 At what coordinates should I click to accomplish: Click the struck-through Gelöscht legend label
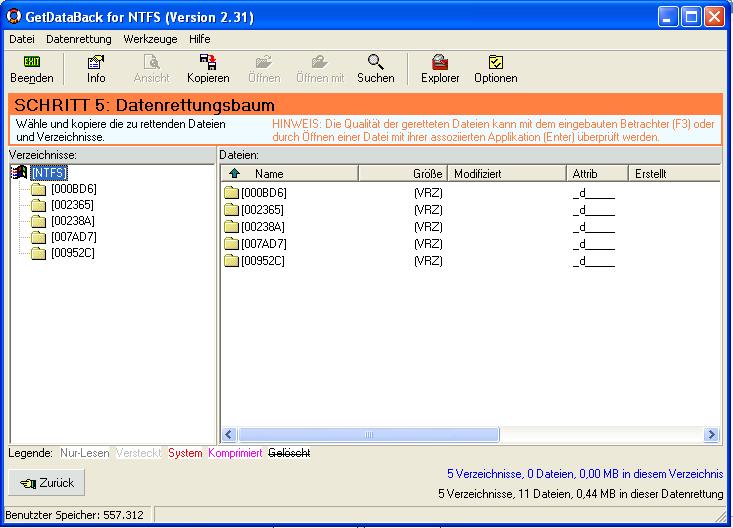coord(289,453)
